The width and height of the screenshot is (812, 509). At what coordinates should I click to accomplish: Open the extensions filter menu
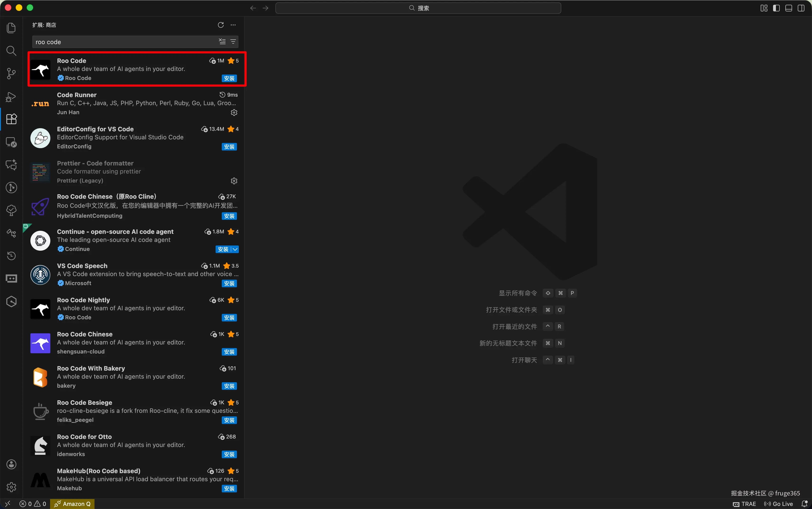point(233,41)
